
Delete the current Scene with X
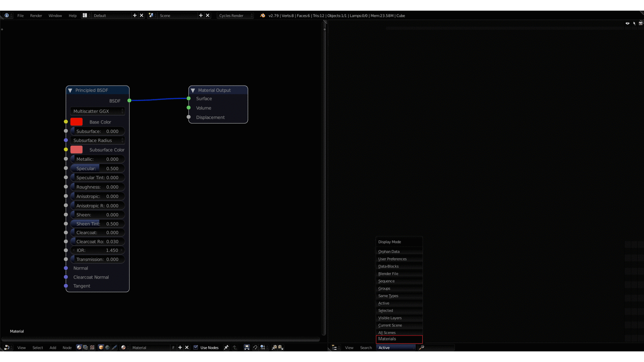(x=208, y=15)
